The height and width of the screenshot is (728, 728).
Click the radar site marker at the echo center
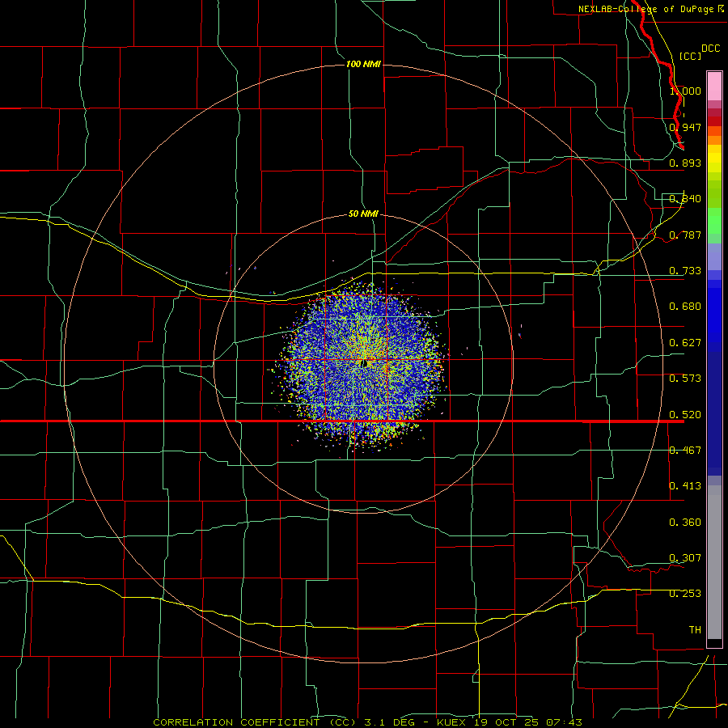[365, 363]
